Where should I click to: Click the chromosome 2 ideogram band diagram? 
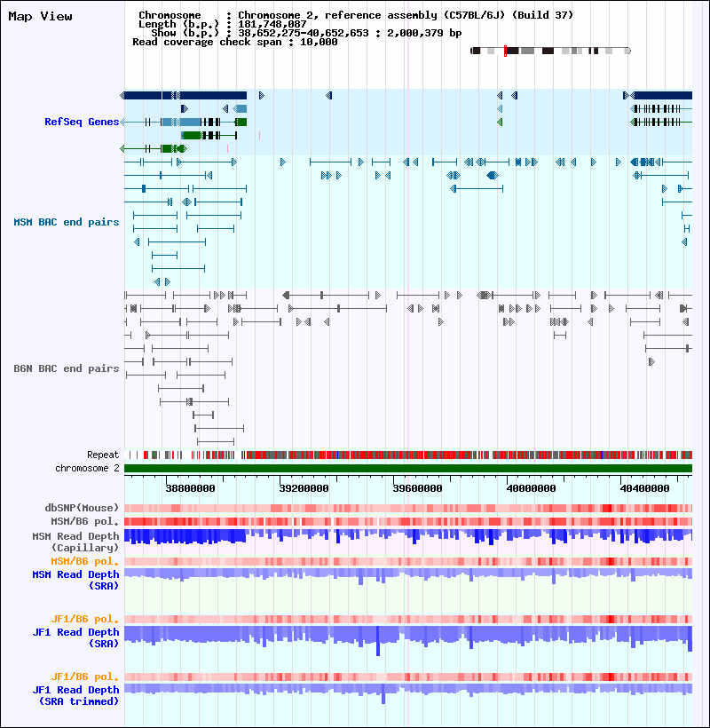pyautogui.click(x=550, y=51)
